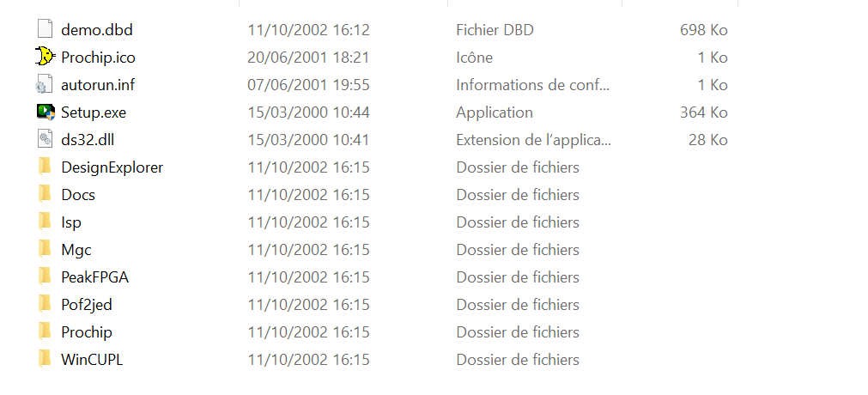The image size is (868, 395).
Task: Click the Informations de conf... type text
Action: (x=532, y=85)
